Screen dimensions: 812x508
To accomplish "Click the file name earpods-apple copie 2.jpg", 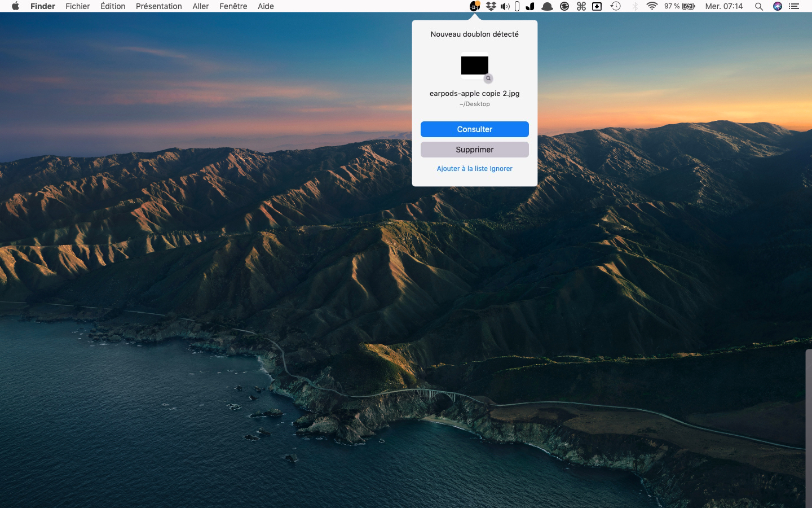I will pos(475,94).
